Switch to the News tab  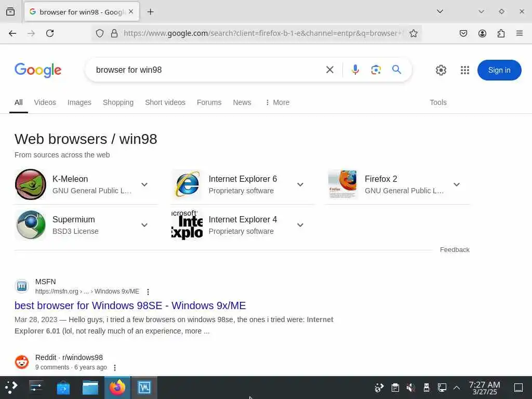[x=242, y=102]
